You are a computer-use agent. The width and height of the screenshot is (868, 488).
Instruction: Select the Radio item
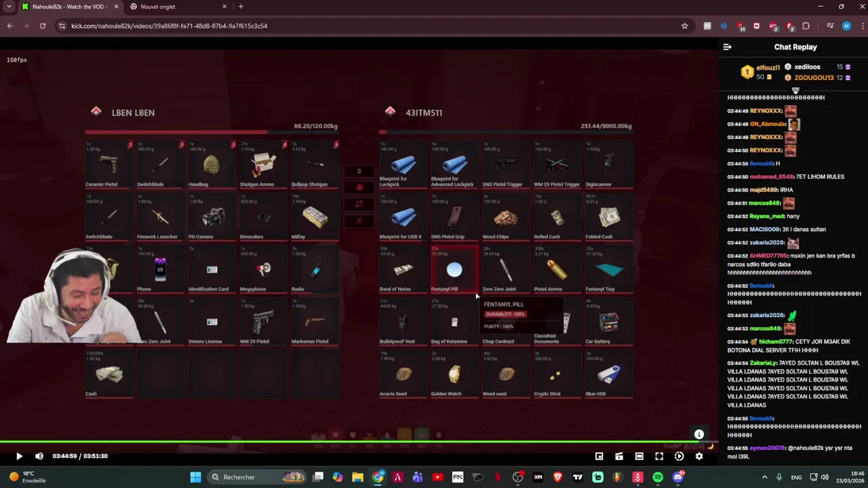point(315,269)
